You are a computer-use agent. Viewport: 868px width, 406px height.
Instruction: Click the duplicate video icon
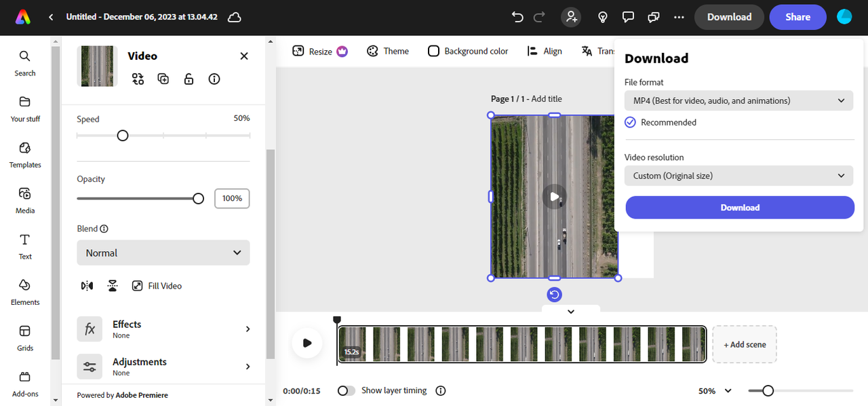pyautogui.click(x=163, y=79)
